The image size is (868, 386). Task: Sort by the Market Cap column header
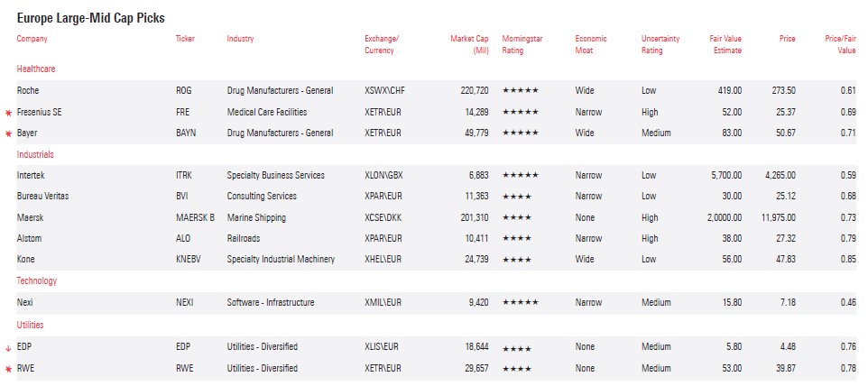[x=469, y=44]
